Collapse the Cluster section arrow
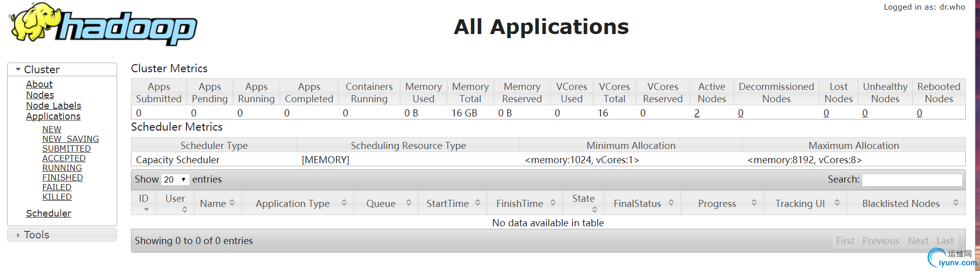This screenshot has height=271, width=980. (x=18, y=69)
